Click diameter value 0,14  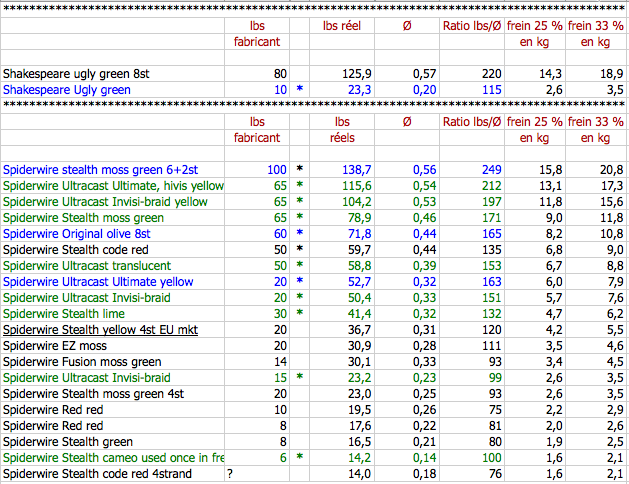424,458
